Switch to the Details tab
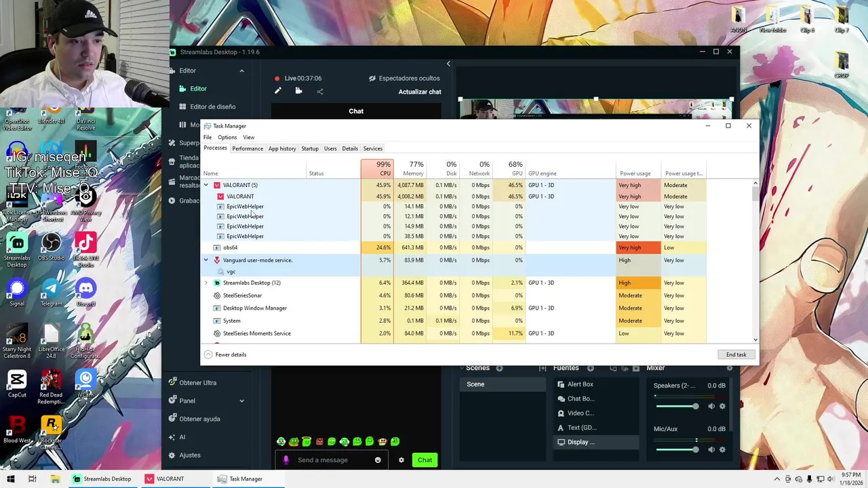 coord(350,148)
